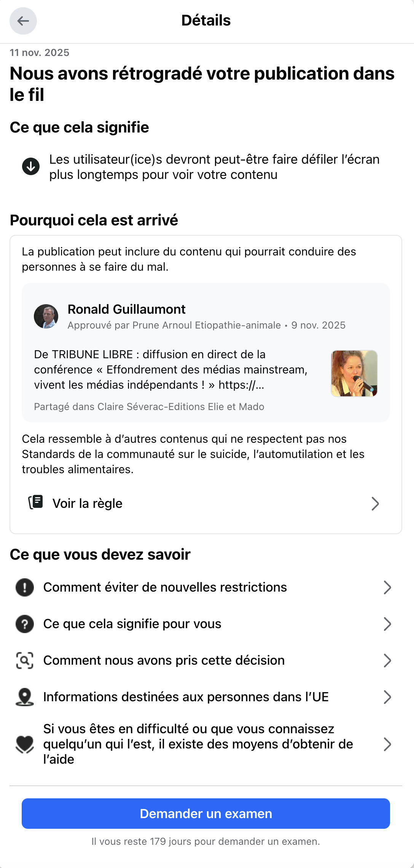Click the map pin EU icon
The width and height of the screenshot is (414, 868).
pos(25,697)
